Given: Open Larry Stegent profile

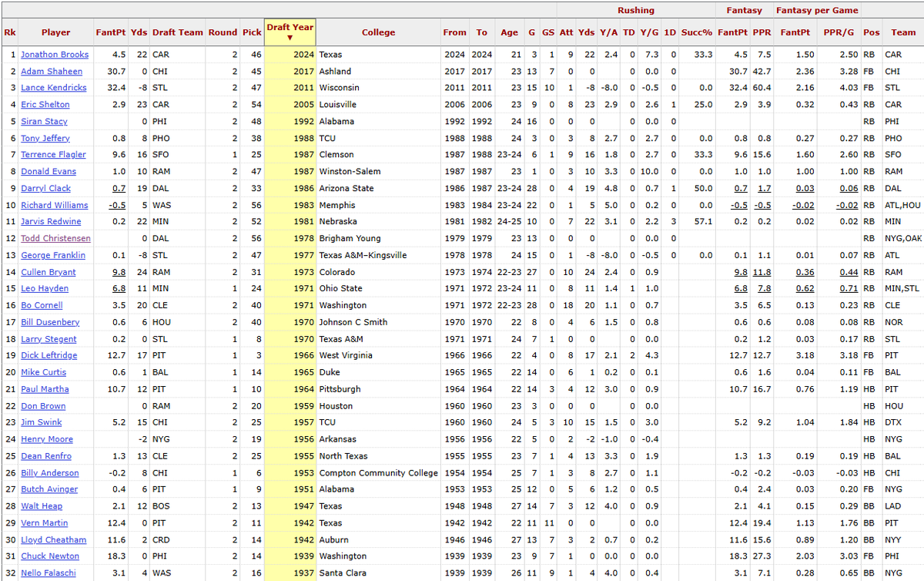Looking at the screenshot, I should coord(49,340).
